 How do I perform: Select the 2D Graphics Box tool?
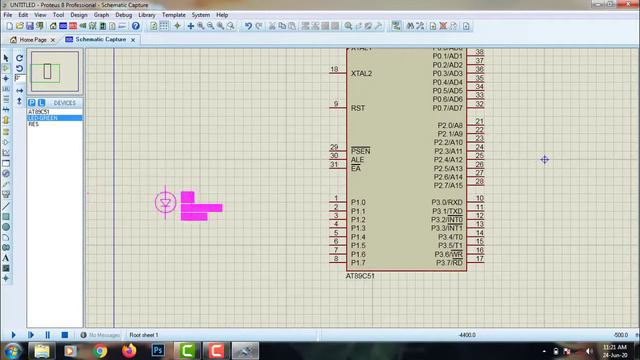6,217
